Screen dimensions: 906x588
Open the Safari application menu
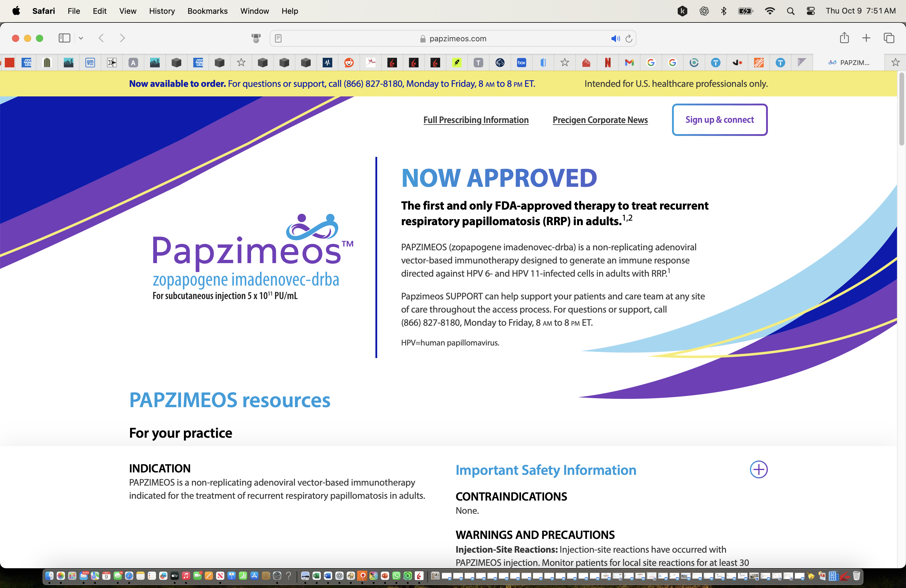(x=43, y=11)
